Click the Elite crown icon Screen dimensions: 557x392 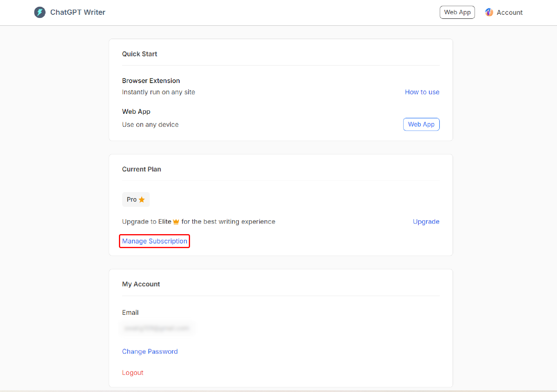pyautogui.click(x=176, y=222)
